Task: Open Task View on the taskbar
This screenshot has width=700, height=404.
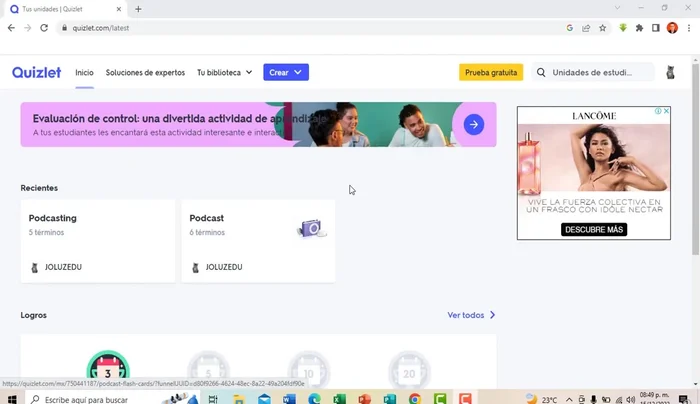Action: [213, 399]
